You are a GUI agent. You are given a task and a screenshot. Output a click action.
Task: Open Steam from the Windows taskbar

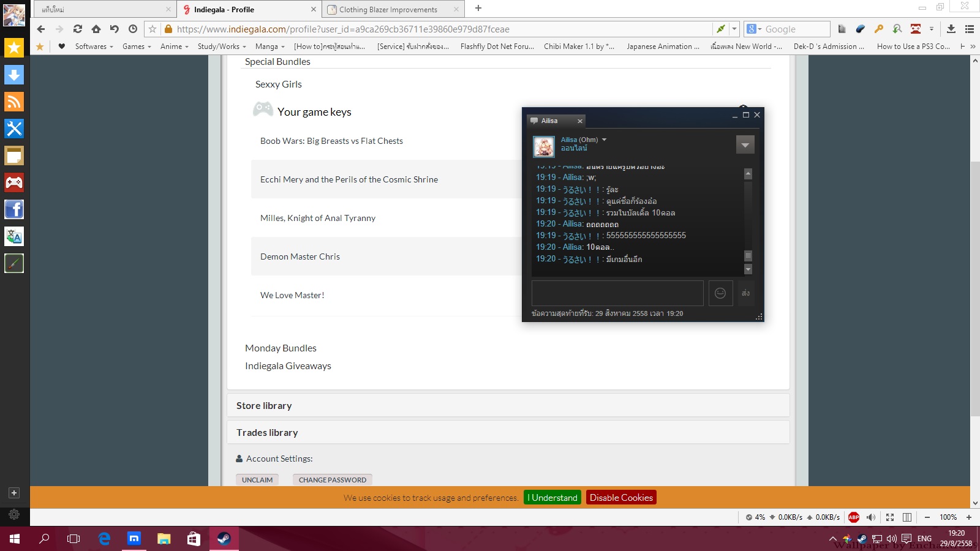[224, 539]
